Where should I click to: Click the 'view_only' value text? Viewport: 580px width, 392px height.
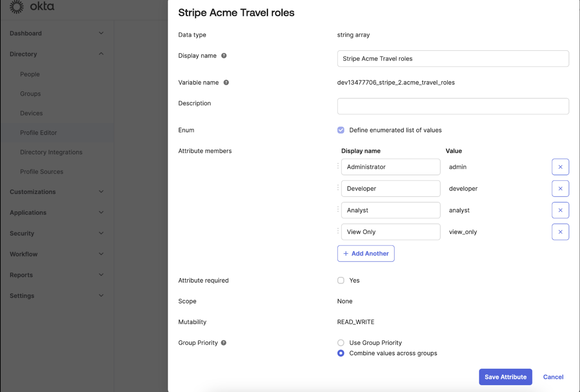[x=463, y=232]
